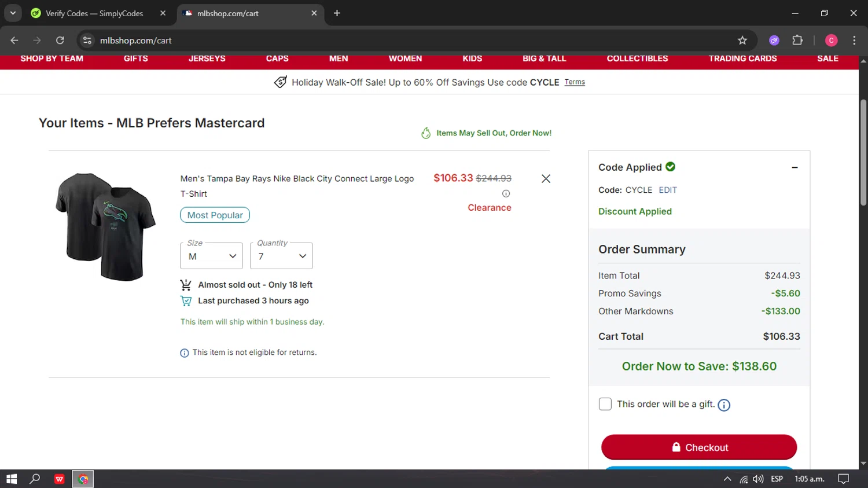Image resolution: width=868 pixels, height=488 pixels.
Task: Show hidden system tray icons
Action: pyautogui.click(x=727, y=479)
